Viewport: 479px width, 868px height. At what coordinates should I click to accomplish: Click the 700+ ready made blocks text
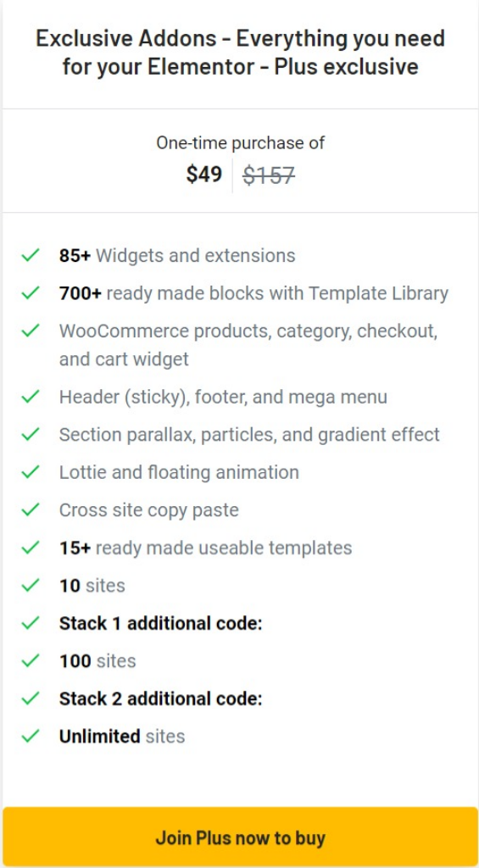tap(253, 293)
